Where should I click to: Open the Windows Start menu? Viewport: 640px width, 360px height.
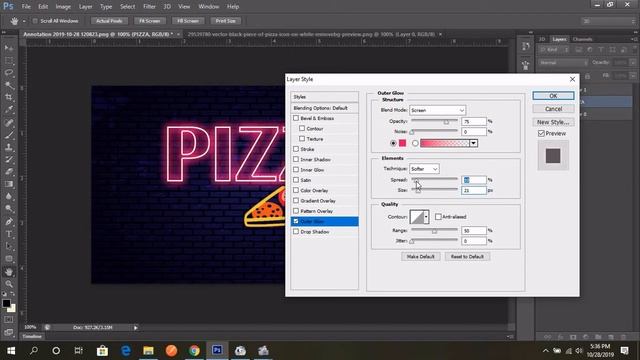coord(11,350)
